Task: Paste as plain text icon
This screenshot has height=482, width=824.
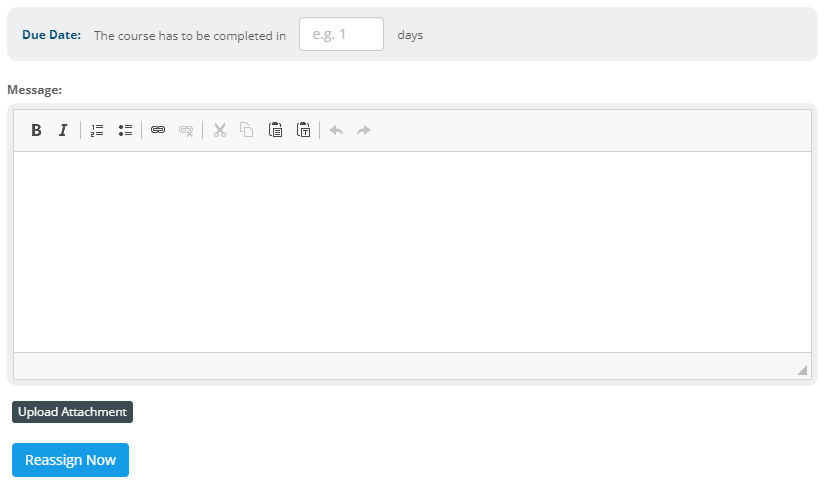Action: [303, 130]
